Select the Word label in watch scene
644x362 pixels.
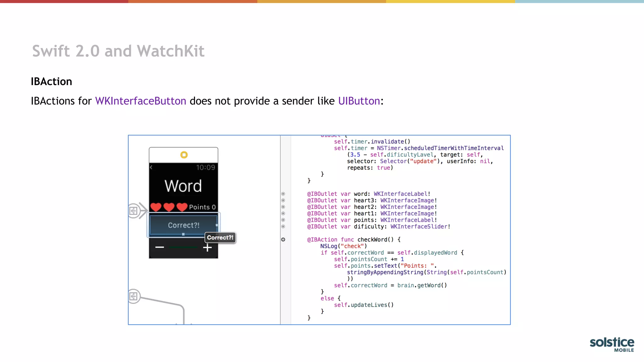[183, 186]
